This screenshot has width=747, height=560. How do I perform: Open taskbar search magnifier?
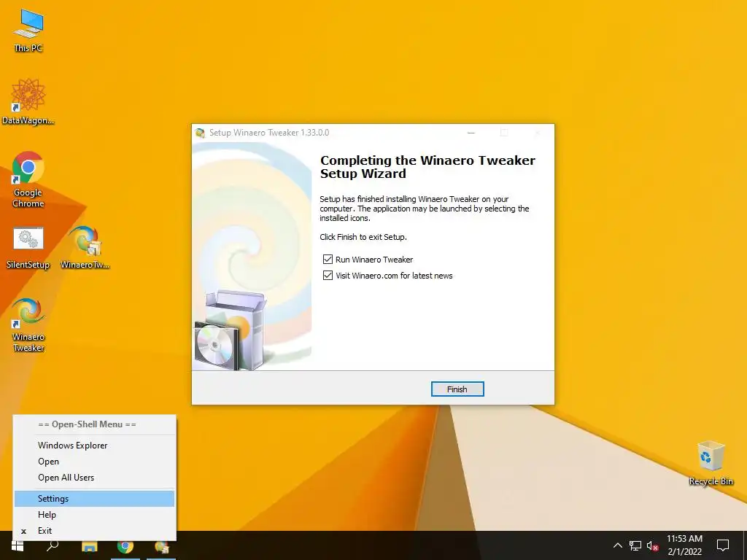53,546
